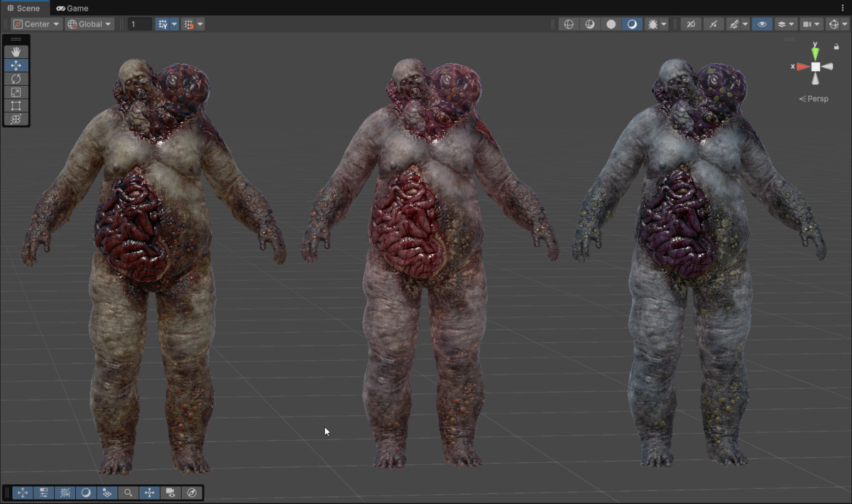The width and height of the screenshot is (852, 504).
Task: Toggle Grid and Snap overlay in bottom bar
Action: point(65,493)
